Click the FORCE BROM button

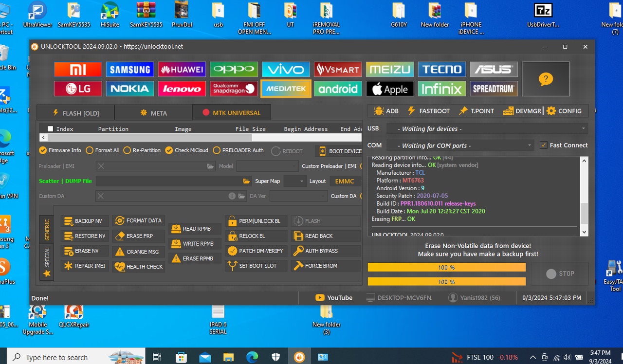coord(326,266)
